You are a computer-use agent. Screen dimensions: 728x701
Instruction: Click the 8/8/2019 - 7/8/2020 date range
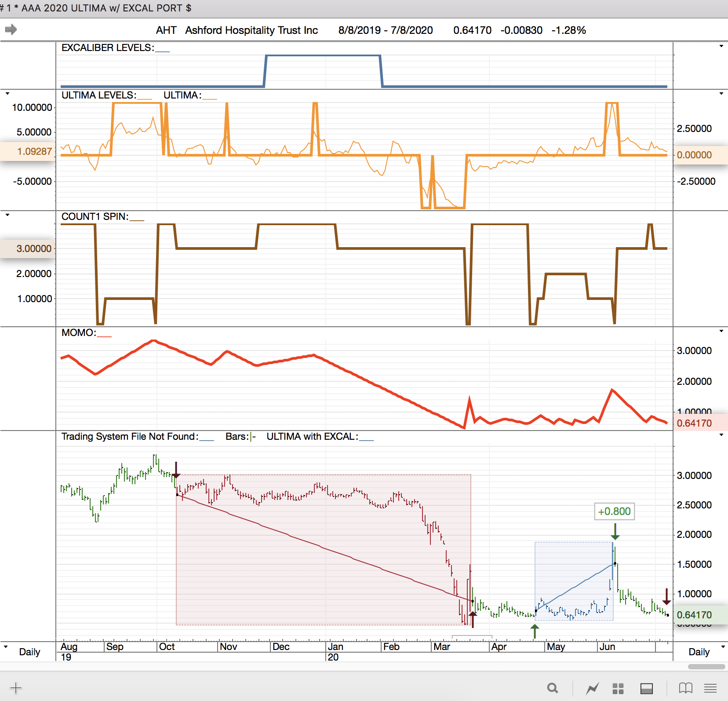pos(386,30)
